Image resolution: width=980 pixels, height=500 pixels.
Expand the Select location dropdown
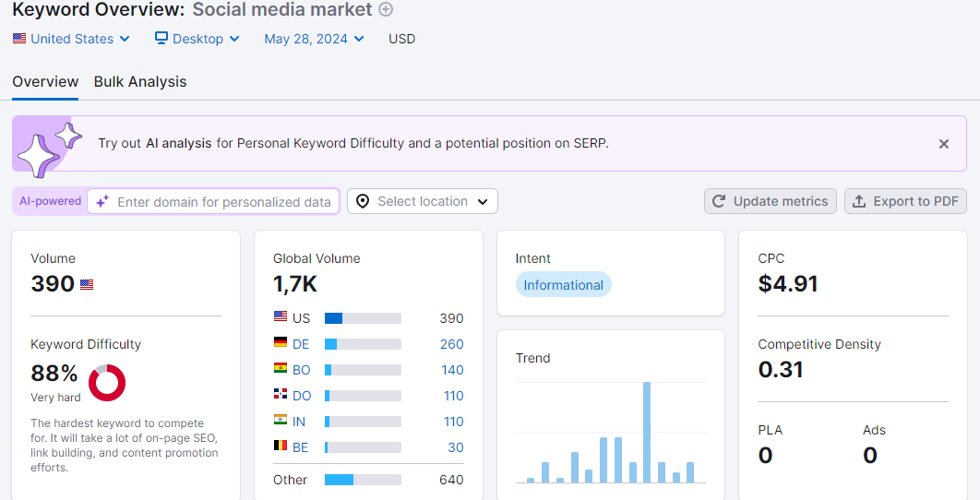[x=423, y=201]
